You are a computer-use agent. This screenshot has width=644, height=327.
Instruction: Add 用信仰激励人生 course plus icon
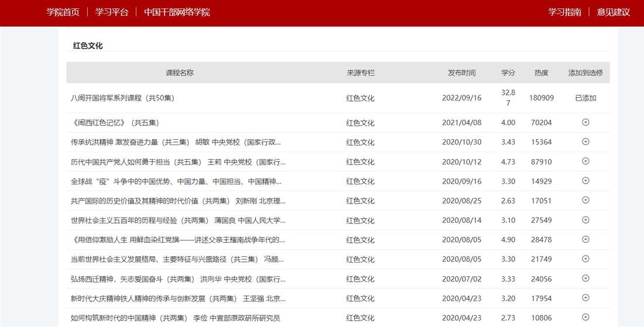[585, 239]
